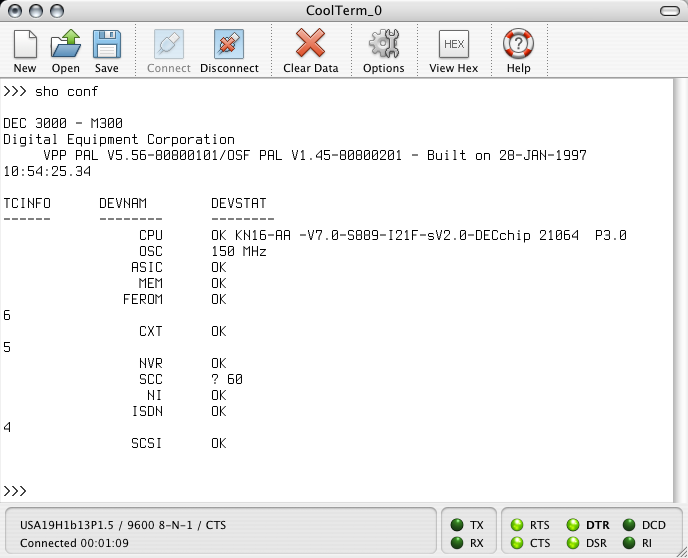Click the toolbar toggle pill in title bar
The image size is (688, 558).
pyautogui.click(x=670, y=11)
